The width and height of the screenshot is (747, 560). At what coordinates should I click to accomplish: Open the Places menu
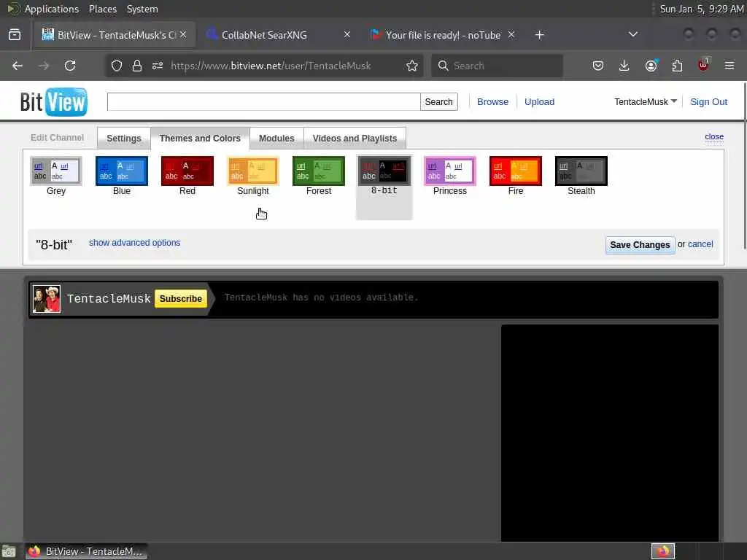point(102,9)
